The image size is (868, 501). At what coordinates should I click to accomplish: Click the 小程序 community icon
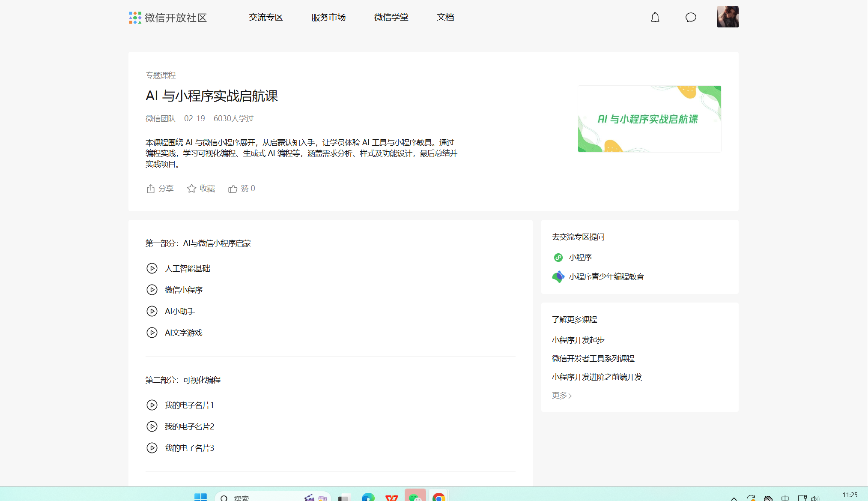pyautogui.click(x=558, y=258)
